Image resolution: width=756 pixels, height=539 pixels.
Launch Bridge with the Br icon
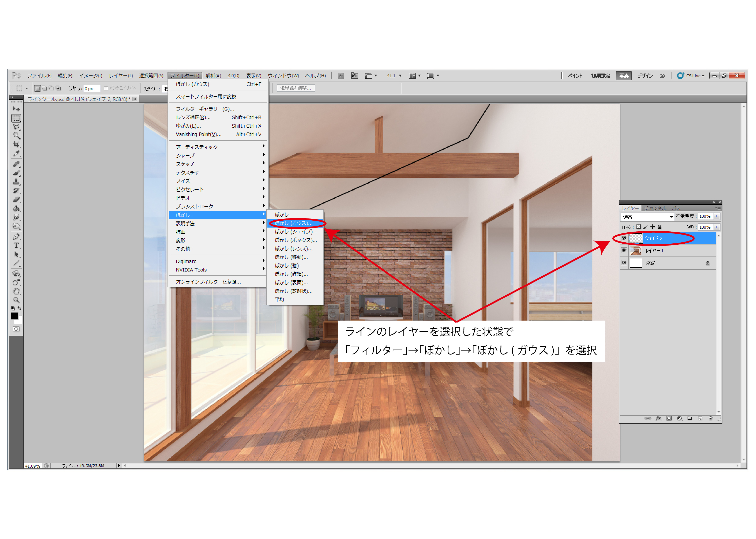[x=341, y=76]
